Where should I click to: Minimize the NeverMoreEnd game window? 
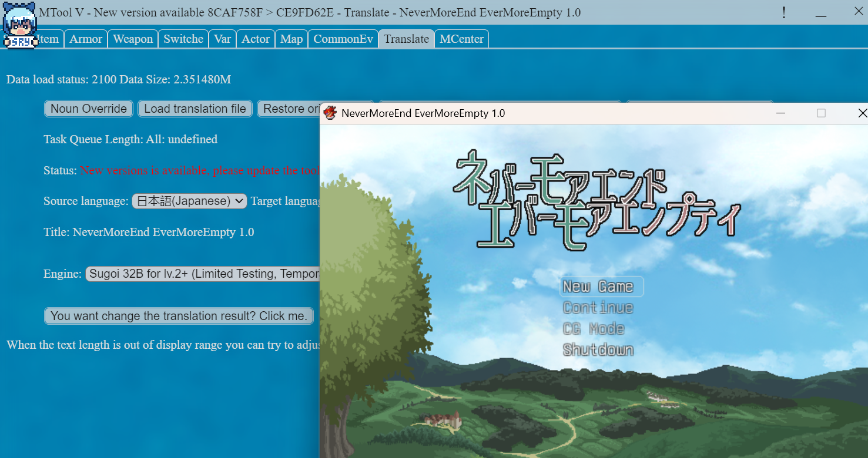(781, 113)
